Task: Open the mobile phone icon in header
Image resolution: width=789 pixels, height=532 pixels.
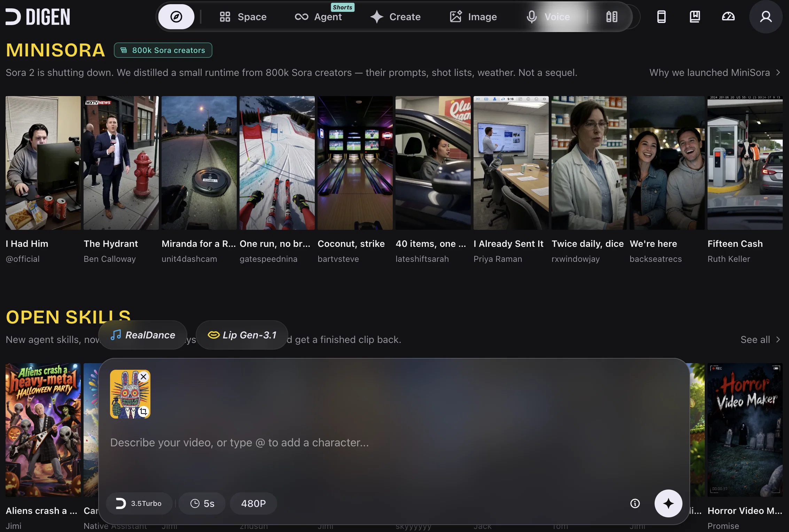Action: coord(661,17)
